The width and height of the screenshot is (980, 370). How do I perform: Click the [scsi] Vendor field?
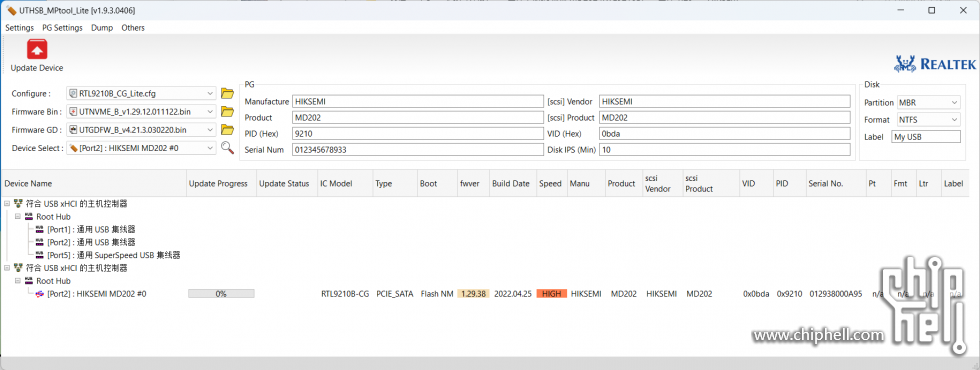tap(724, 101)
